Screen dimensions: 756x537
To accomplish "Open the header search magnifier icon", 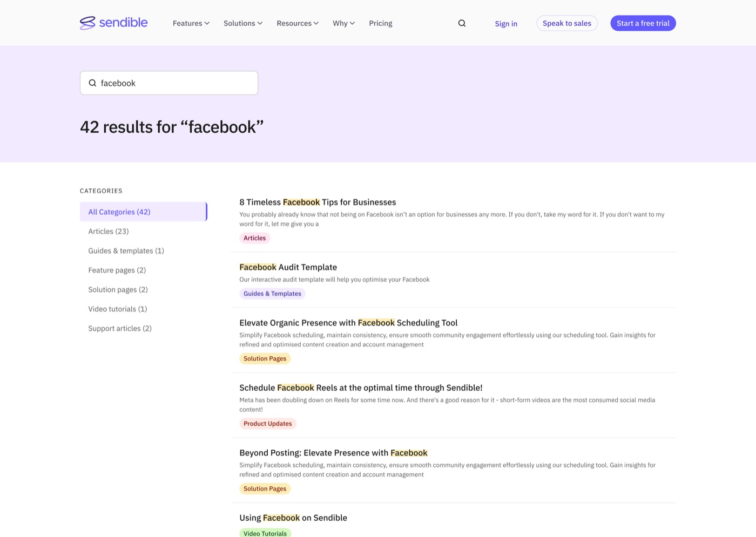I will point(462,23).
